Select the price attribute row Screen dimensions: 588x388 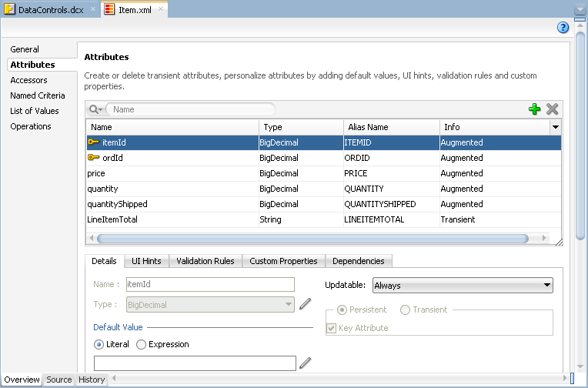tap(323, 173)
